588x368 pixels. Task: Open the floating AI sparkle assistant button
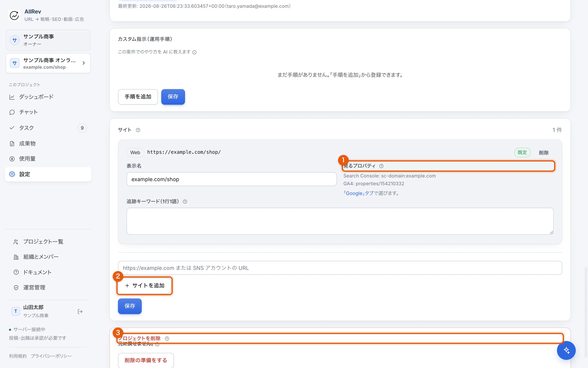click(x=566, y=350)
